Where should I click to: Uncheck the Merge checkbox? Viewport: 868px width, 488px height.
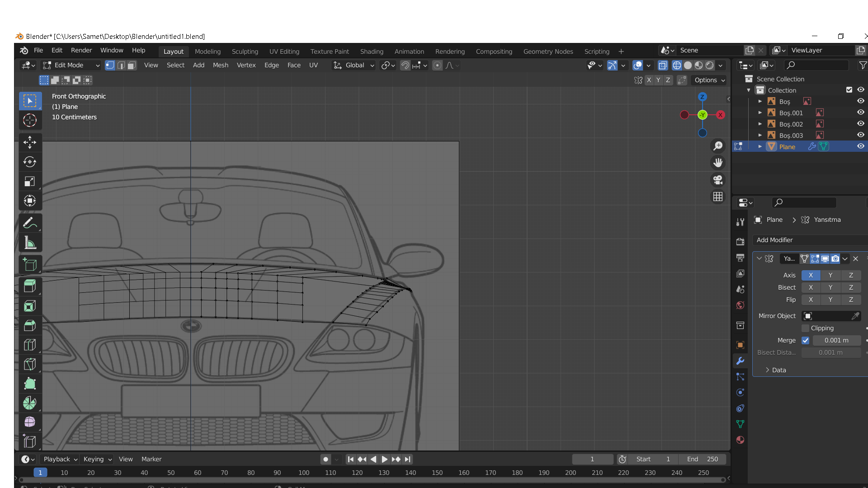coord(806,340)
